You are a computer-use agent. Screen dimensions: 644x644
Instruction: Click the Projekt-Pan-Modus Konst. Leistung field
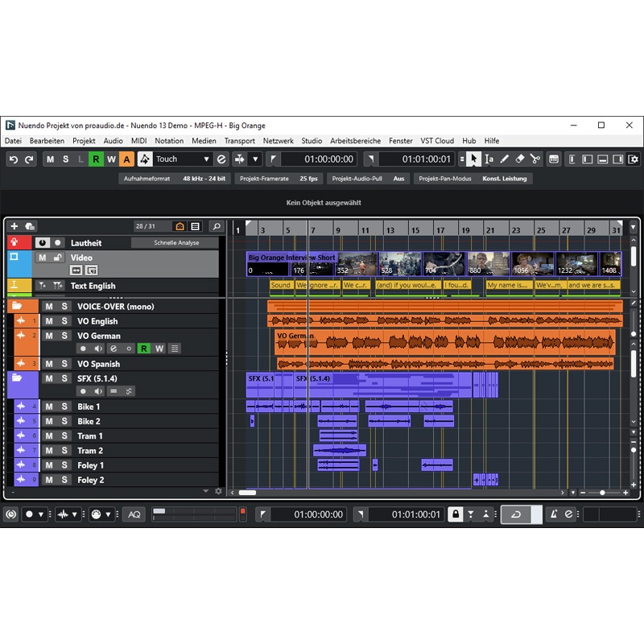coord(473,179)
